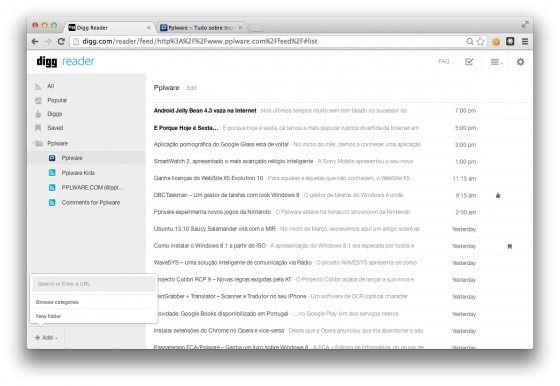The image size is (560, 386).
Task: Open Android Jelly Bean 4.3 article
Action: (x=205, y=111)
